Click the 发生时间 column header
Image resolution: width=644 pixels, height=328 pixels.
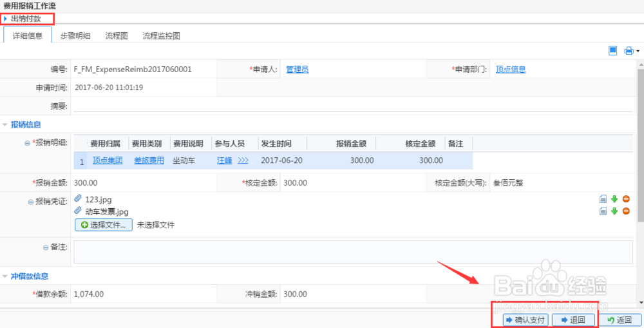coord(282,144)
